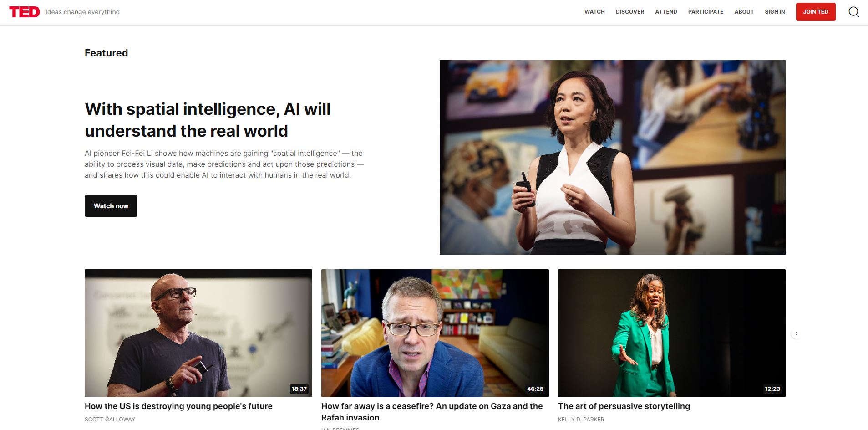Viewport: 868px width, 430px height.
Task: Click 'How the US is destroying young people's future' title
Action: point(178,406)
